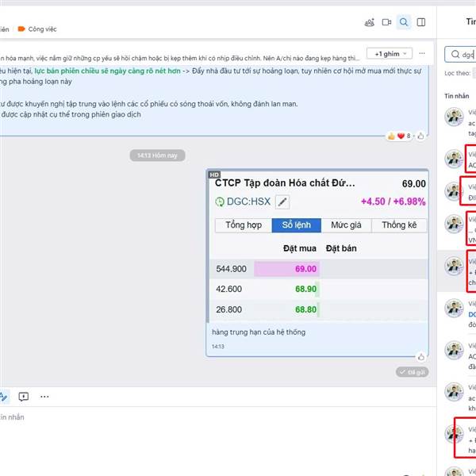
Task: Select the Mức giá tab
Action: coord(346,225)
